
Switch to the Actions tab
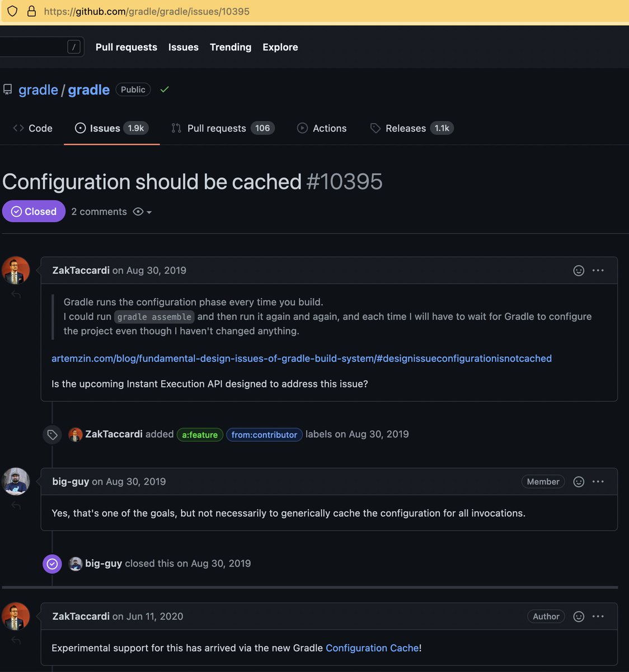(322, 128)
